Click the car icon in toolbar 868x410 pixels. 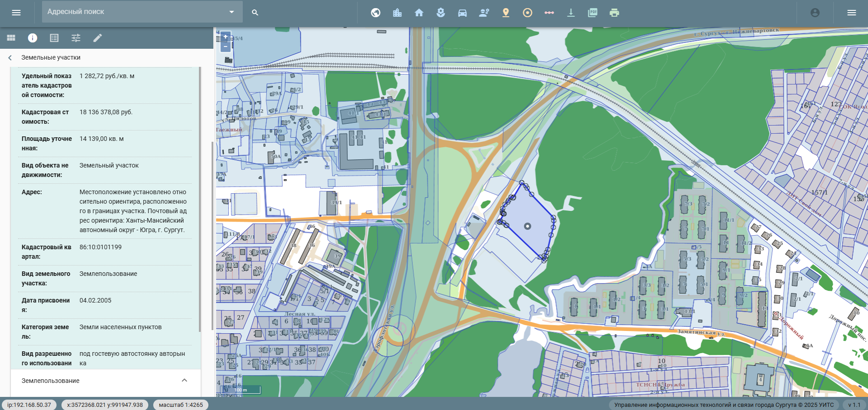click(x=462, y=13)
